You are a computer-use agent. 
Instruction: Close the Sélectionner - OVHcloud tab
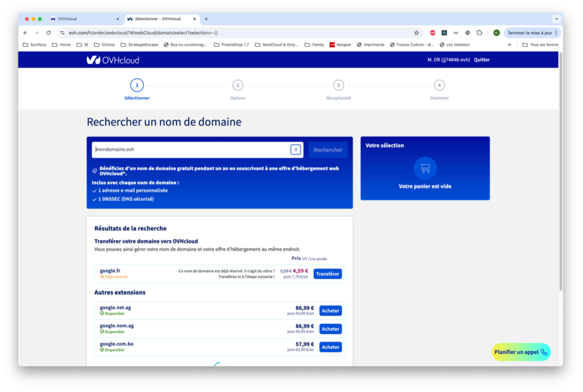[195, 19]
